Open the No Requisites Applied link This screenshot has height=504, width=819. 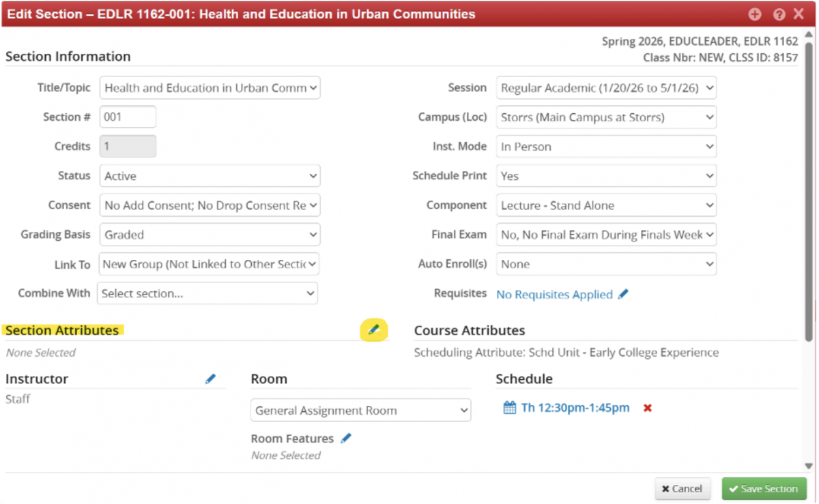pyautogui.click(x=554, y=295)
